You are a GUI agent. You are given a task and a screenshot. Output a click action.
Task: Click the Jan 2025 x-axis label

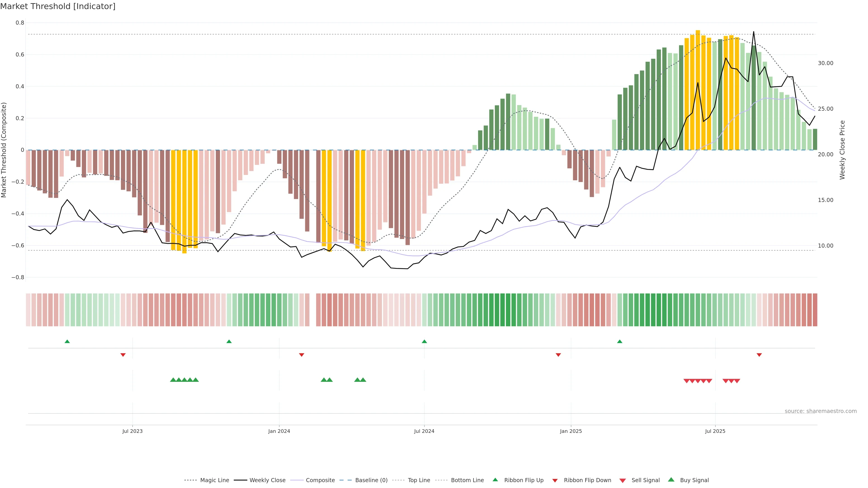(571, 431)
